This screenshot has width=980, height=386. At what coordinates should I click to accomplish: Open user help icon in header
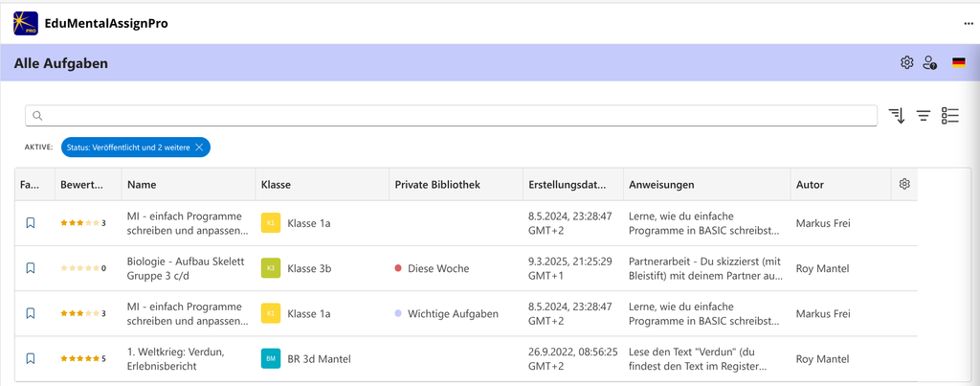click(x=930, y=62)
